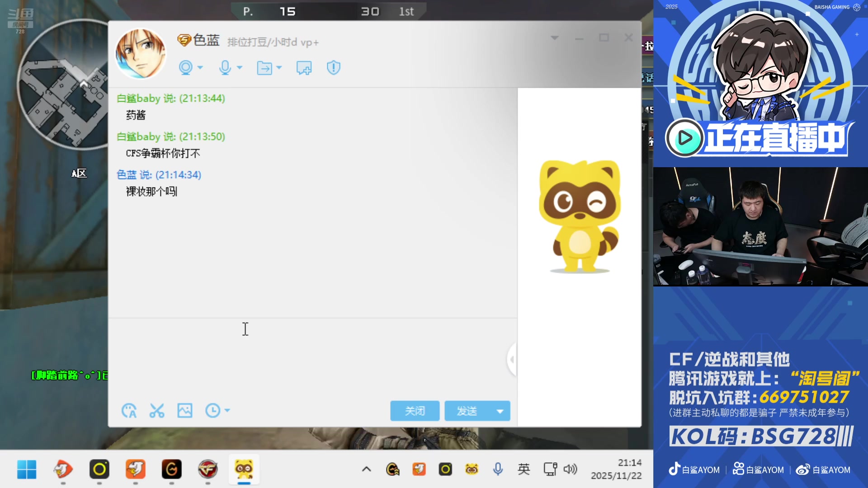This screenshot has height=488, width=868.
Task: Switch input method via 英 indicator in tray
Action: (x=524, y=469)
